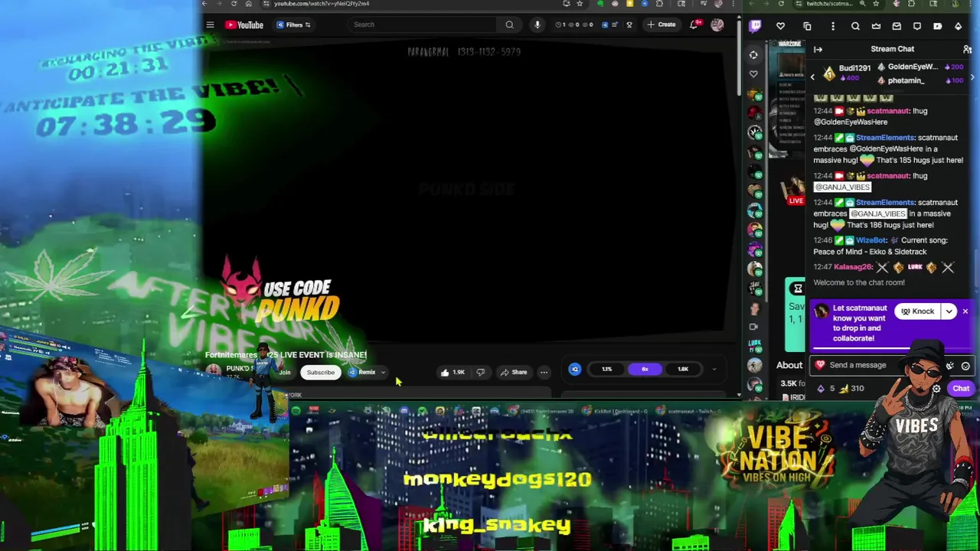Viewport: 980px width, 551px height.
Task: Show next leaderboard with right chevron
Action: [973, 77]
